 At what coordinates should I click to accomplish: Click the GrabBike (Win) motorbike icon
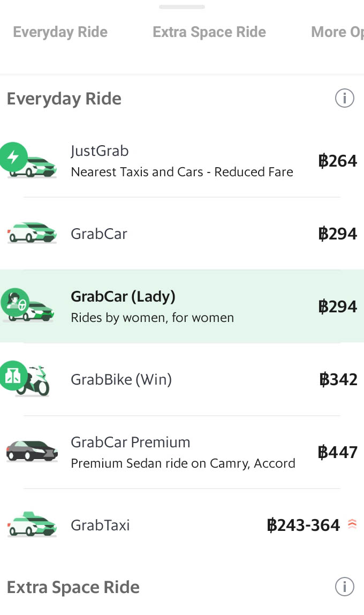29,379
